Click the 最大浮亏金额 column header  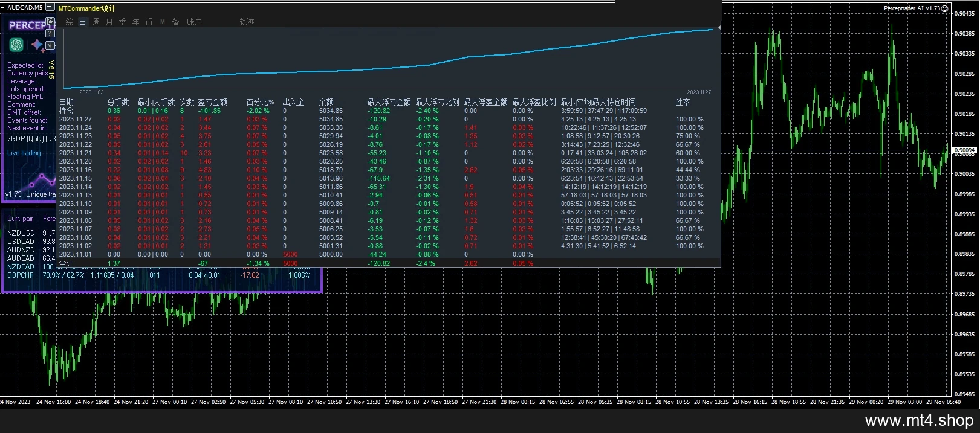(389, 102)
